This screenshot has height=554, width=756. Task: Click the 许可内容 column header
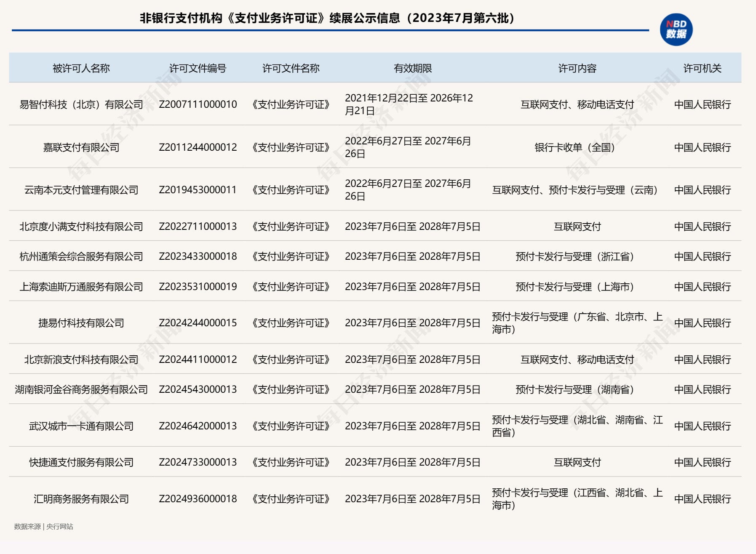pos(577,68)
